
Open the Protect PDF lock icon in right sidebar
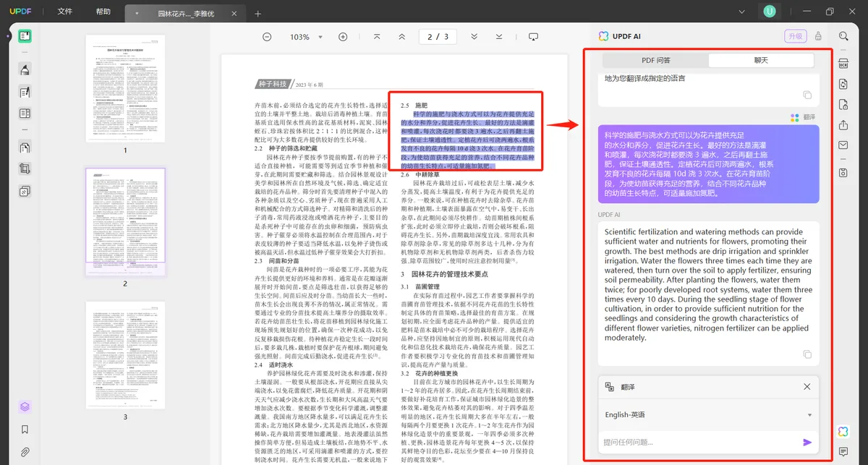click(x=843, y=105)
